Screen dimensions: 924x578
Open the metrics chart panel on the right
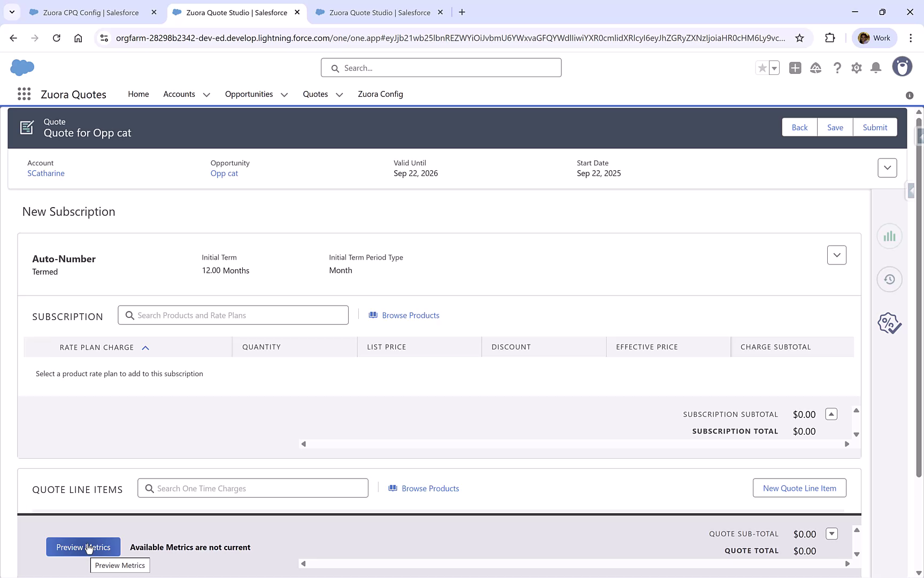[x=889, y=235]
